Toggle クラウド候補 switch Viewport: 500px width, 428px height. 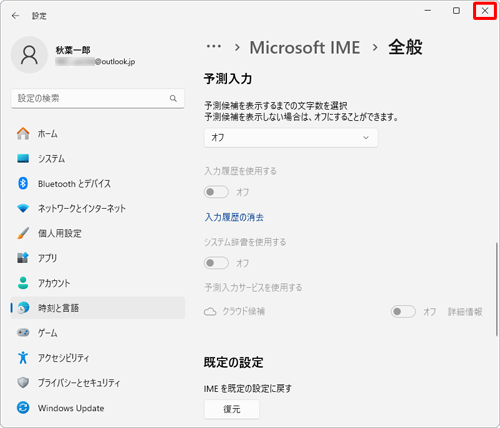point(403,311)
